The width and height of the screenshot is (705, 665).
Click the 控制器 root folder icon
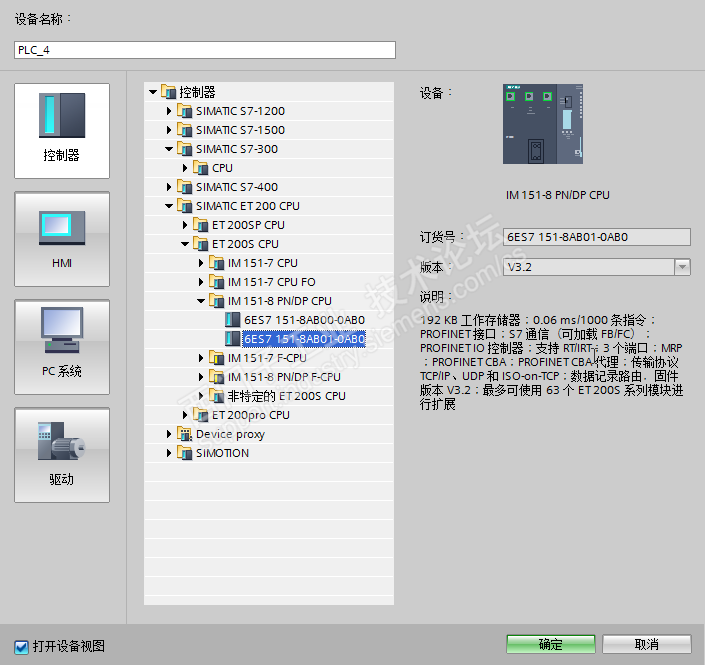tap(169, 92)
